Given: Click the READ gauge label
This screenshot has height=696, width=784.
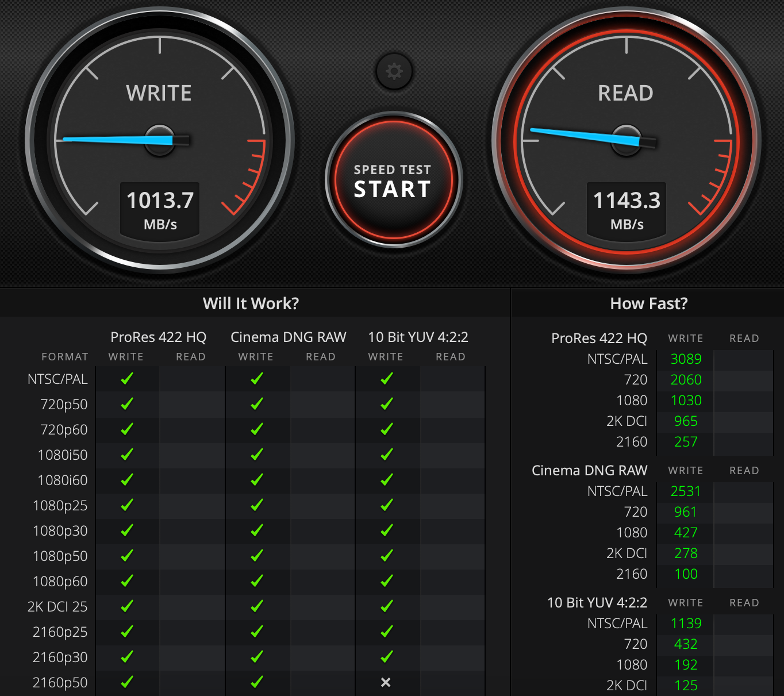Looking at the screenshot, I should point(625,93).
